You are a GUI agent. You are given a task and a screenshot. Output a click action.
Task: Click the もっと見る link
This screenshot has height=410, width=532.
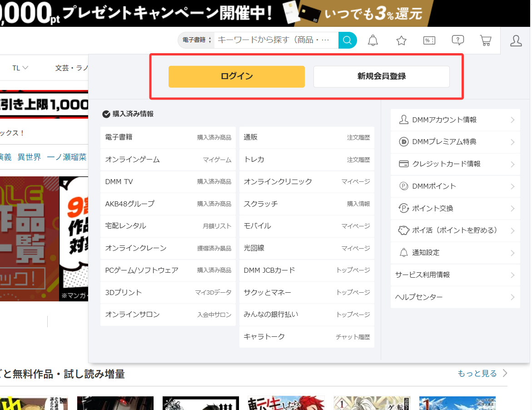(477, 373)
